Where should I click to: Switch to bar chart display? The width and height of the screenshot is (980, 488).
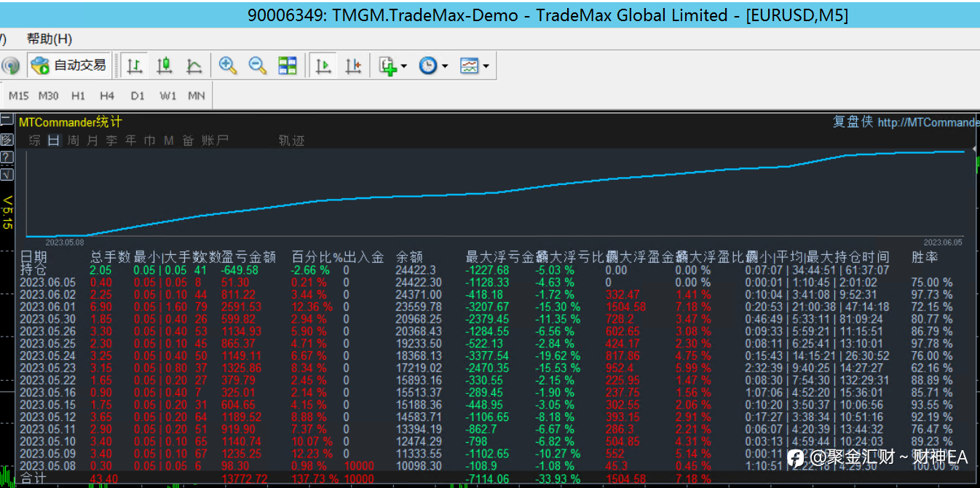click(x=135, y=66)
